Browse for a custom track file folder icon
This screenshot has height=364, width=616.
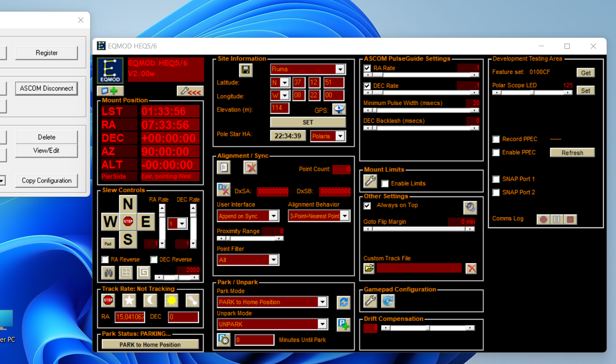point(369,268)
